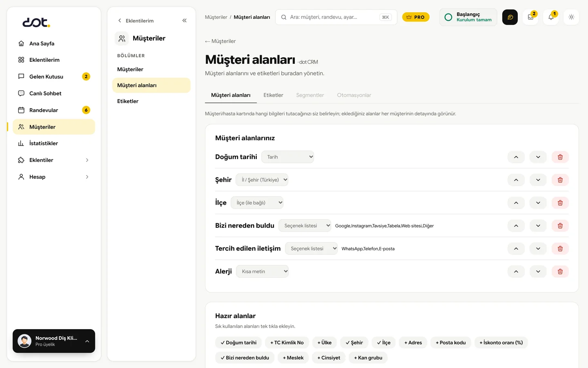Image resolution: width=588 pixels, height=368 pixels.
Task: Open Alerji field type dropdown
Action: [262, 272]
